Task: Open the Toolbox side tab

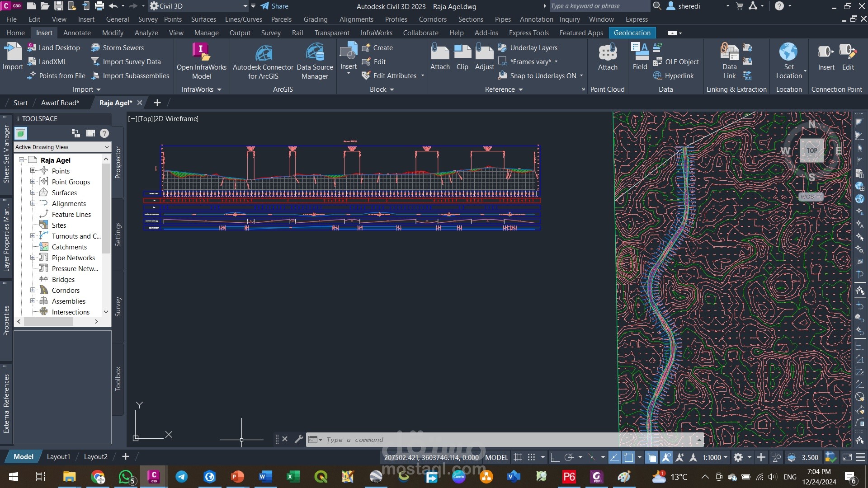Action: (118, 378)
